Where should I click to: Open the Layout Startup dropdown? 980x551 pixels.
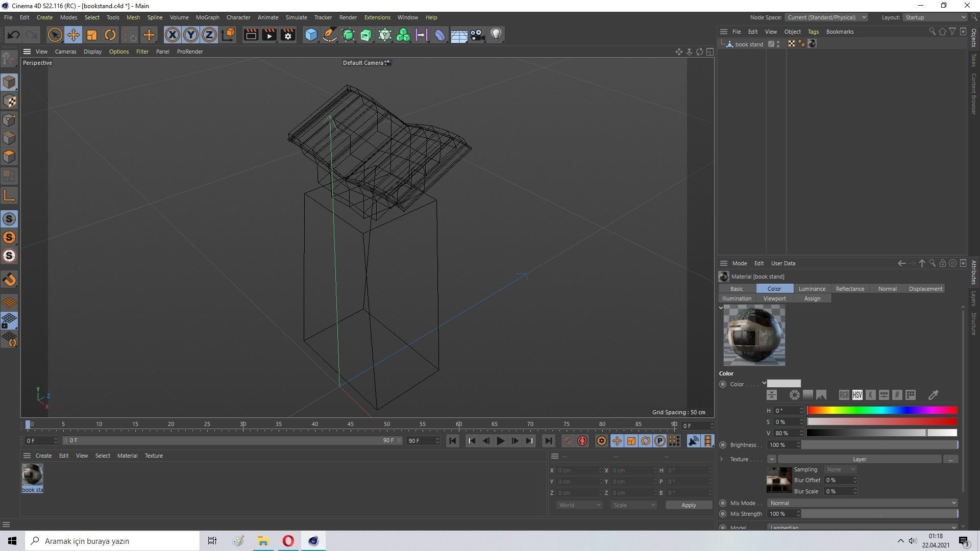coord(935,17)
